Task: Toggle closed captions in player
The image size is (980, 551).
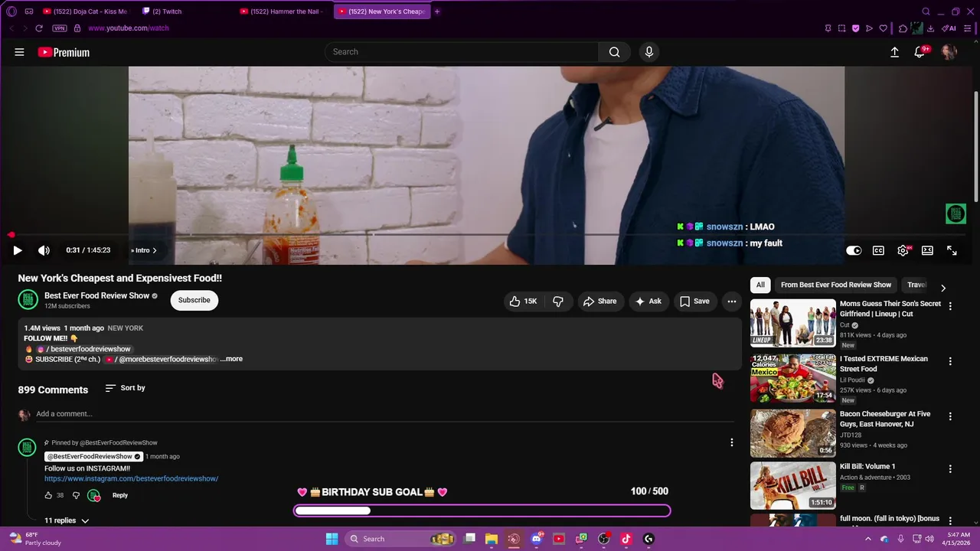Action: 878,250
